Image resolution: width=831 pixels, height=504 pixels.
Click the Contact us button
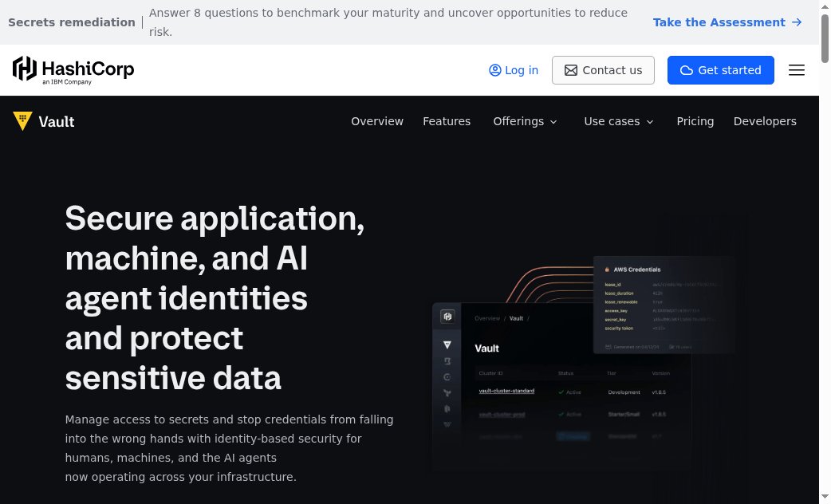coord(603,70)
